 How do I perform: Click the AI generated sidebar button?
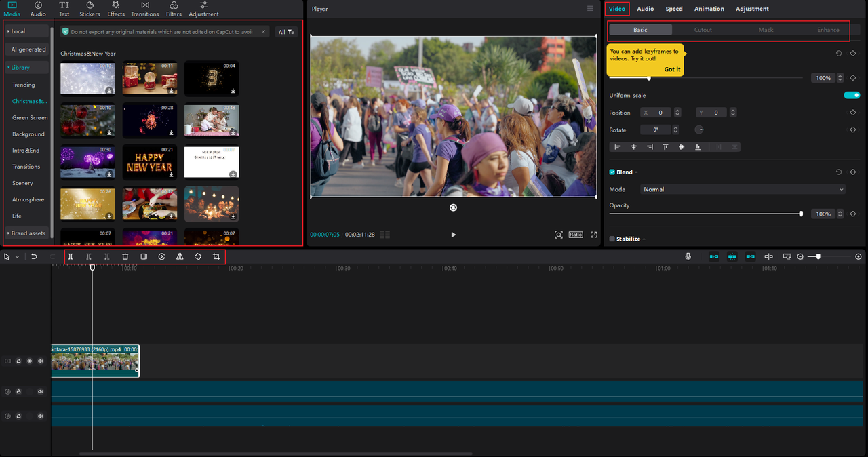(28, 49)
